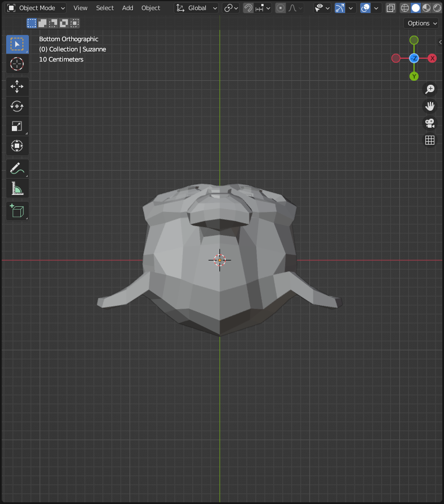Screen dimensions: 444x504
Task: Select the Measure ruler tool
Action: [18, 188]
